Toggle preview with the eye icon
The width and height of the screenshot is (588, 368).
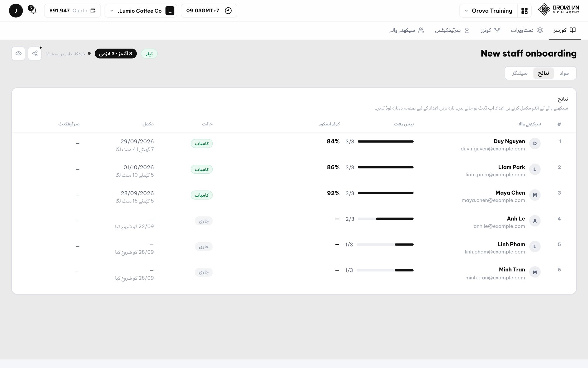tap(19, 54)
